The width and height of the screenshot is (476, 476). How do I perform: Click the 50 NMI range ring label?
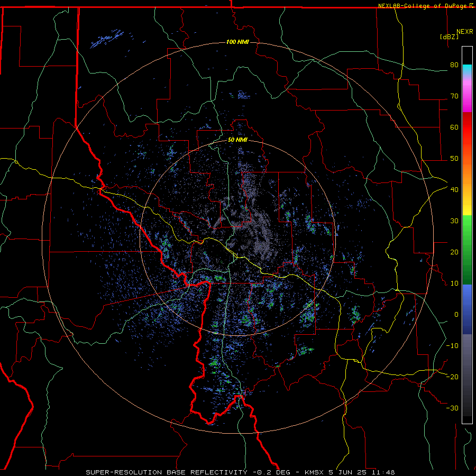pyautogui.click(x=237, y=140)
